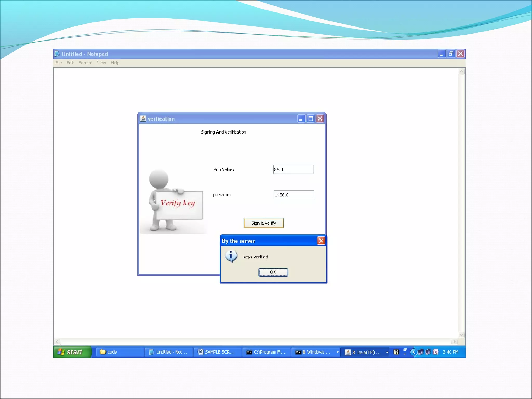Click the pri value text field
The image size is (532, 399).
tap(294, 195)
